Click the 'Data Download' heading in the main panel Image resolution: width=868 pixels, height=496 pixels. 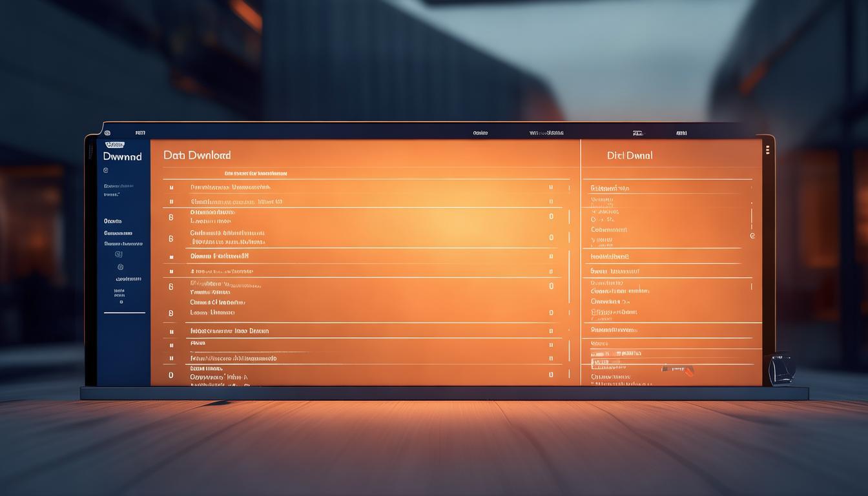coord(197,155)
